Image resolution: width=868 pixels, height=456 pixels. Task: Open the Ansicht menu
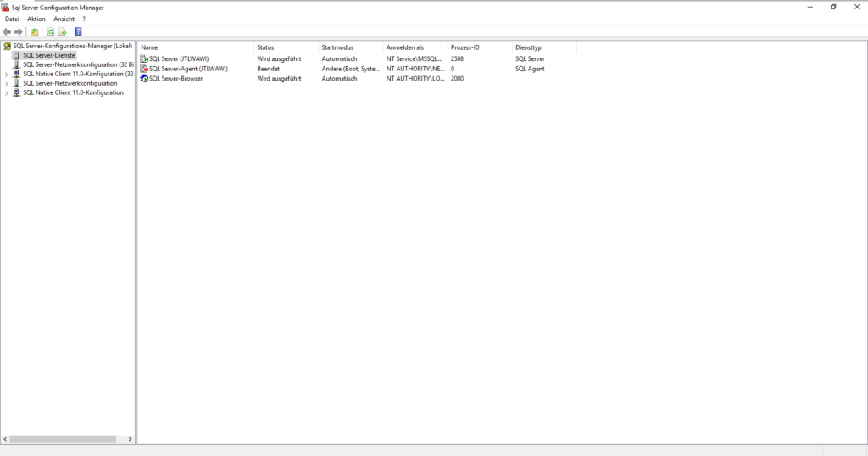pos(64,19)
